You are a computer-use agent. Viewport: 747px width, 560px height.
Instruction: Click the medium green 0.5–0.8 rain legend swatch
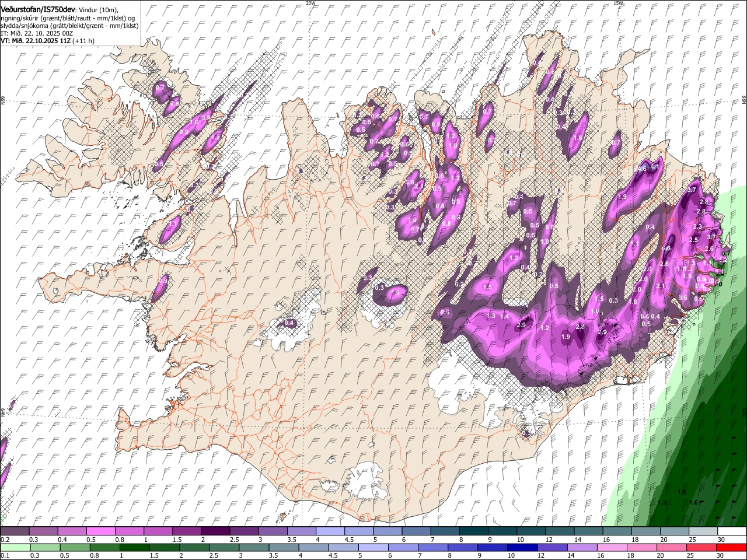click(74, 547)
